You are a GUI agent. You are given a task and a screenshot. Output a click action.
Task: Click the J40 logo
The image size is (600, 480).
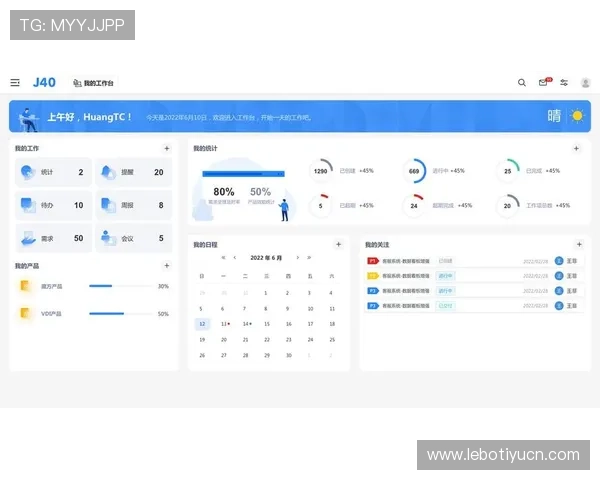click(44, 82)
